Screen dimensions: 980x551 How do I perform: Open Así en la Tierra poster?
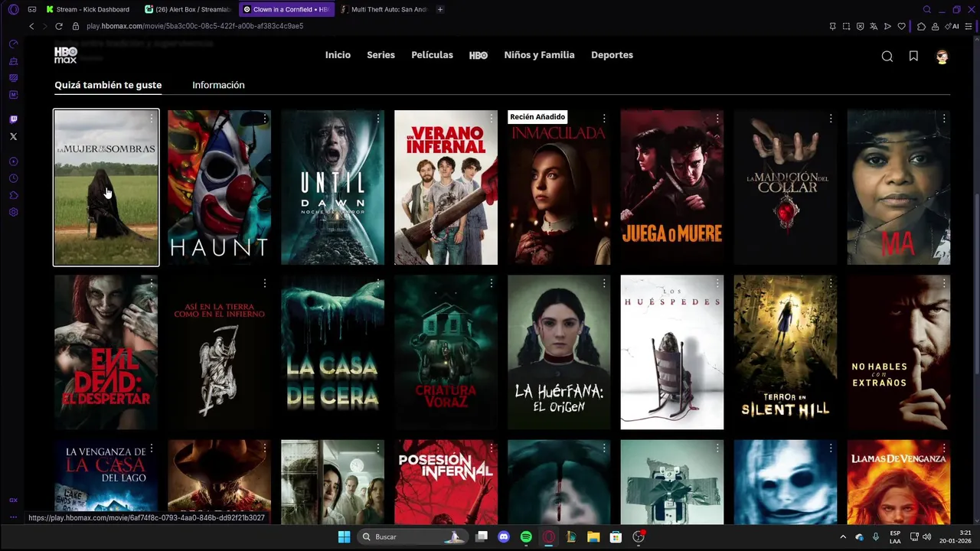point(219,353)
